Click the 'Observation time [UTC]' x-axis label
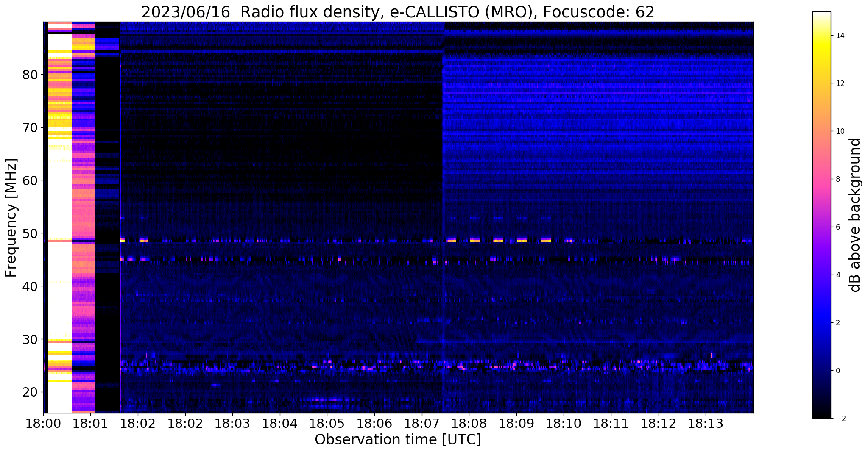 point(398,440)
